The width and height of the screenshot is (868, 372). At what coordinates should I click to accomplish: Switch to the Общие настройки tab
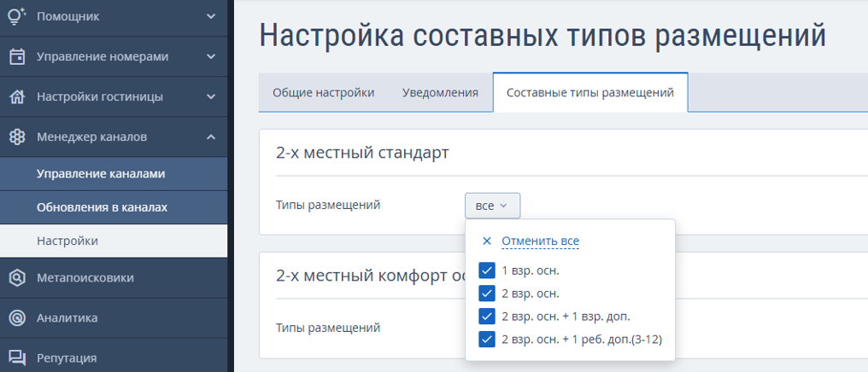[323, 92]
